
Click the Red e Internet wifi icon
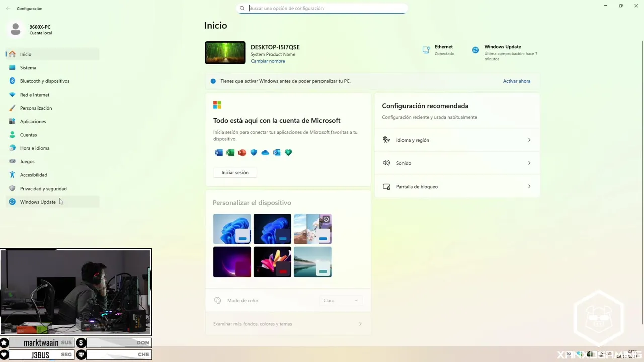point(12,95)
